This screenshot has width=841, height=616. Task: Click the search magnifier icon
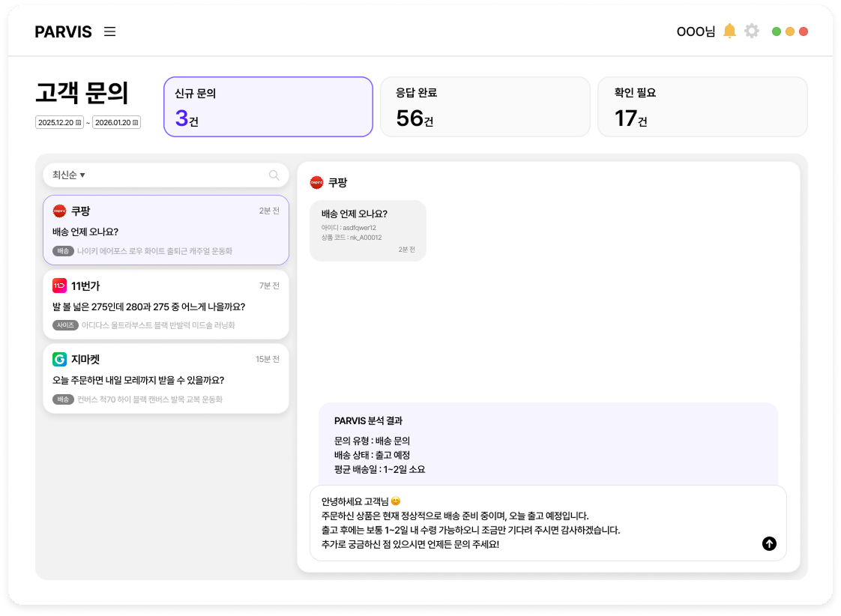(274, 175)
